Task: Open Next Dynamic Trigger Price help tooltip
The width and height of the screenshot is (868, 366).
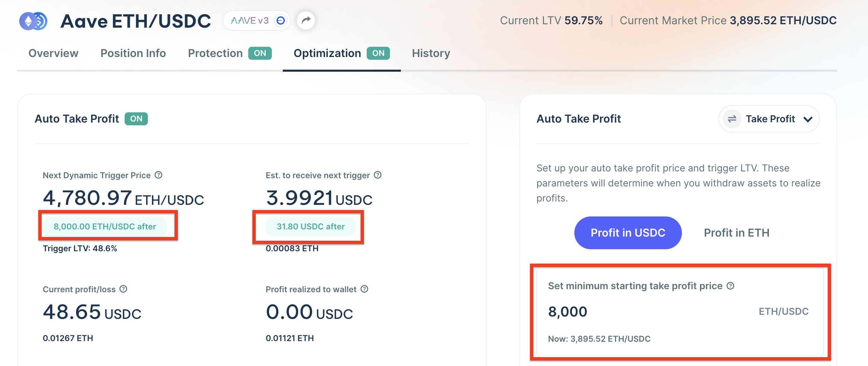Action: 158,175
